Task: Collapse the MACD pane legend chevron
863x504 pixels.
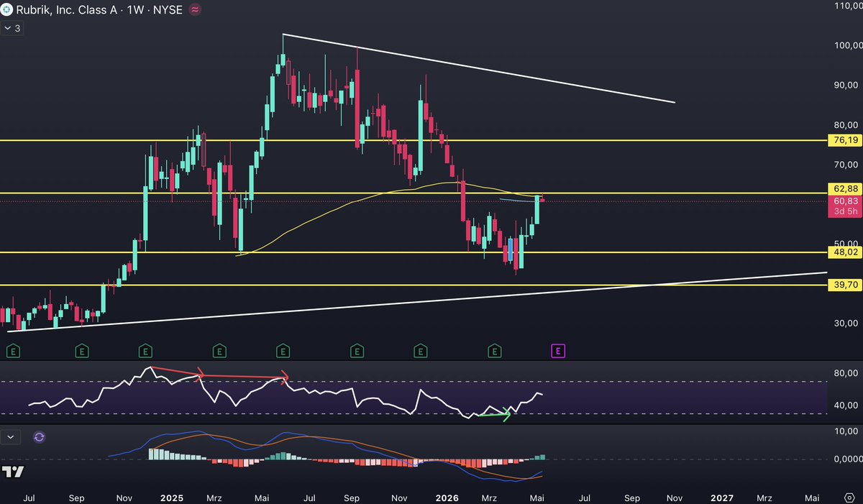Action: coord(11,436)
